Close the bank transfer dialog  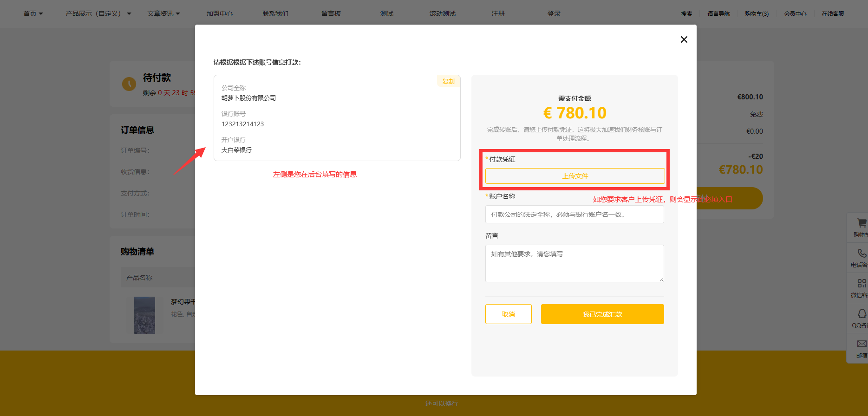[x=684, y=39]
